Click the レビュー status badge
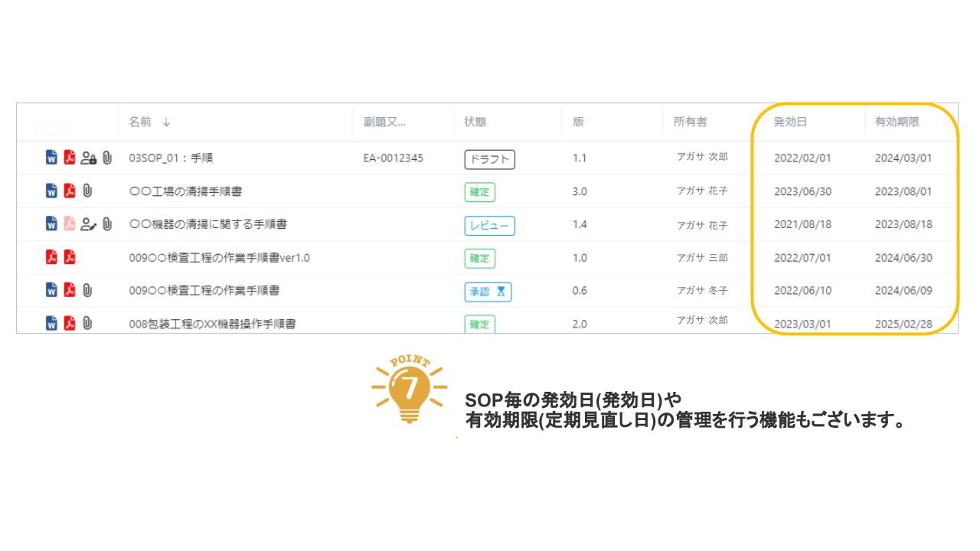 coord(489,226)
